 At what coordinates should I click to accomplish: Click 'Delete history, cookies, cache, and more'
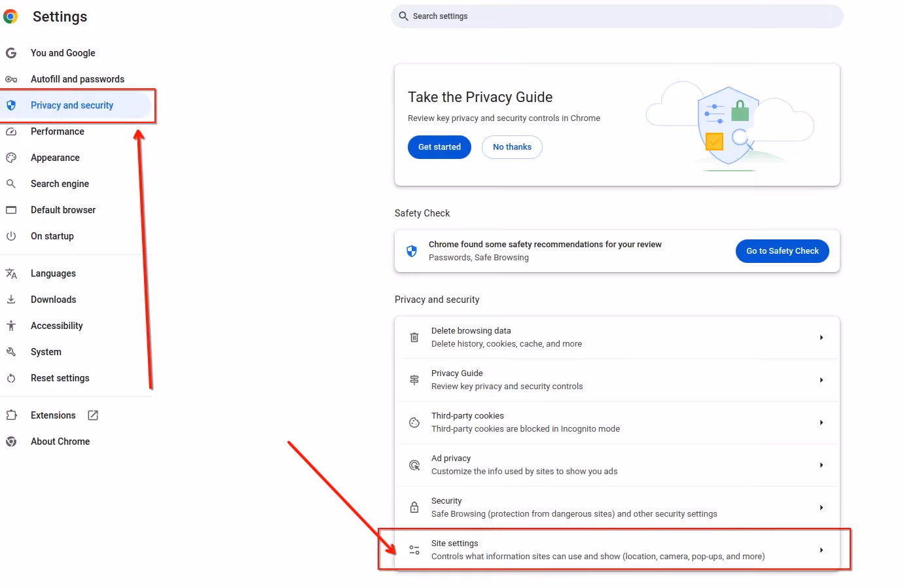[507, 344]
